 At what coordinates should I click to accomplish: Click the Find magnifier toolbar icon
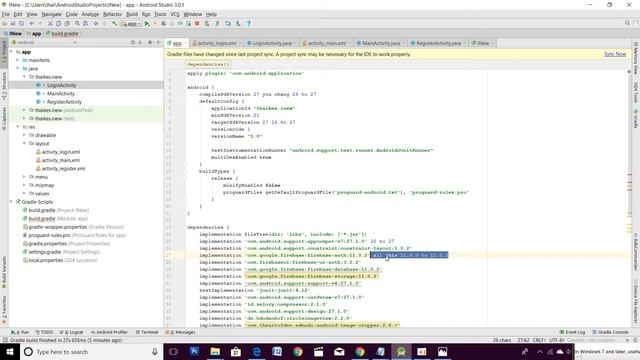pyautogui.click(x=77, y=24)
